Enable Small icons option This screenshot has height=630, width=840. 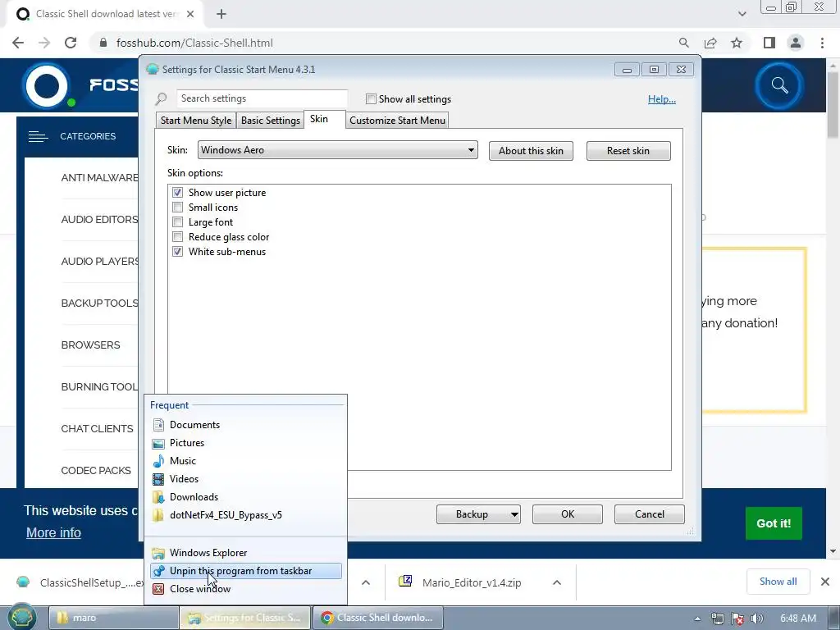(x=177, y=208)
